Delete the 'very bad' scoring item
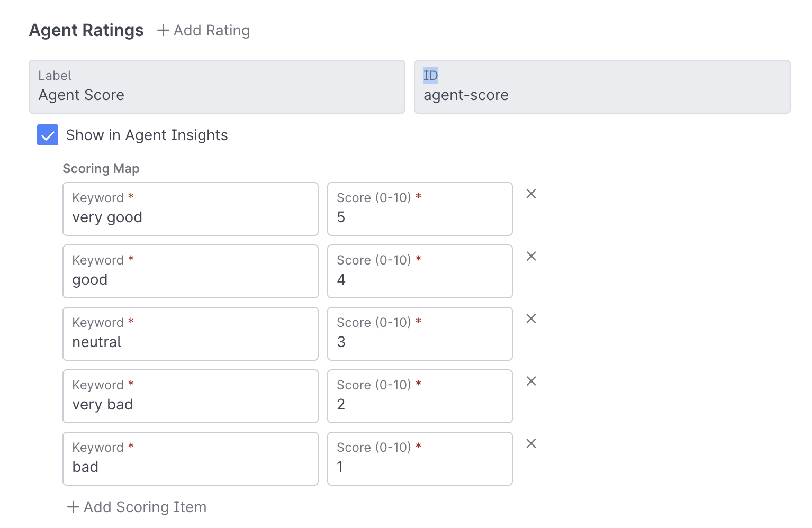812x528 pixels. coord(531,381)
